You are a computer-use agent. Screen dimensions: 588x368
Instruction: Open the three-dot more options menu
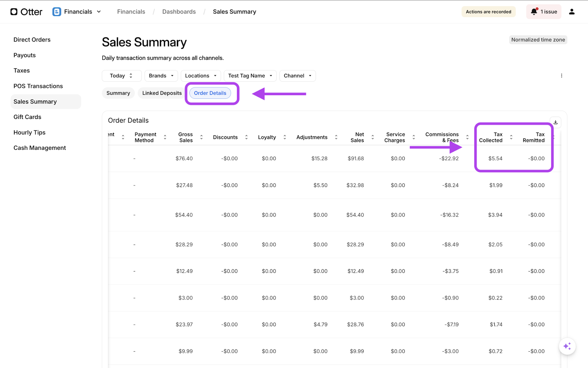click(x=561, y=76)
